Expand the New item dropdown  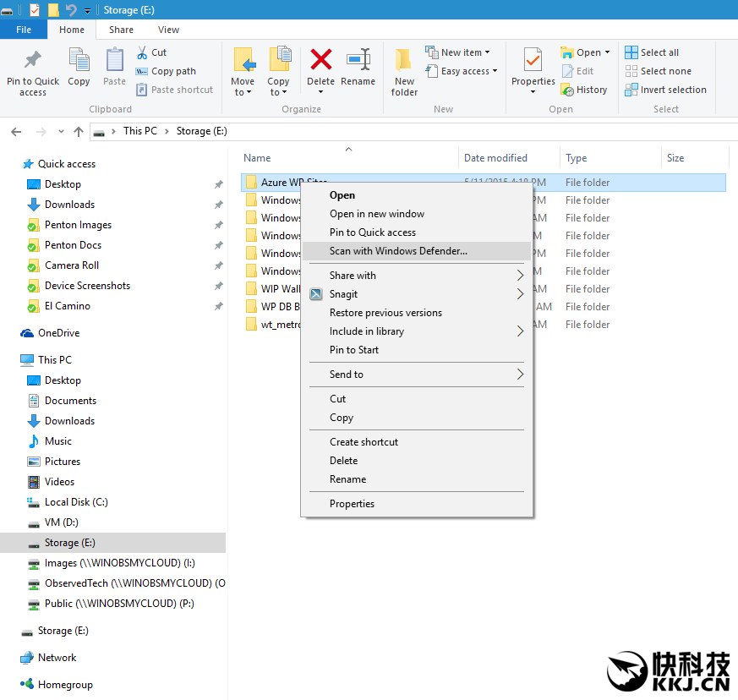tap(487, 52)
